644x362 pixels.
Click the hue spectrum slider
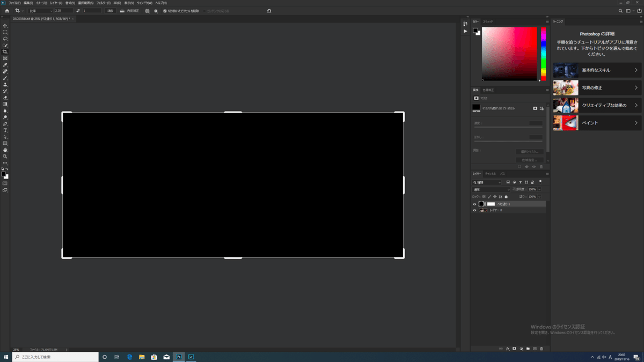[x=543, y=54]
